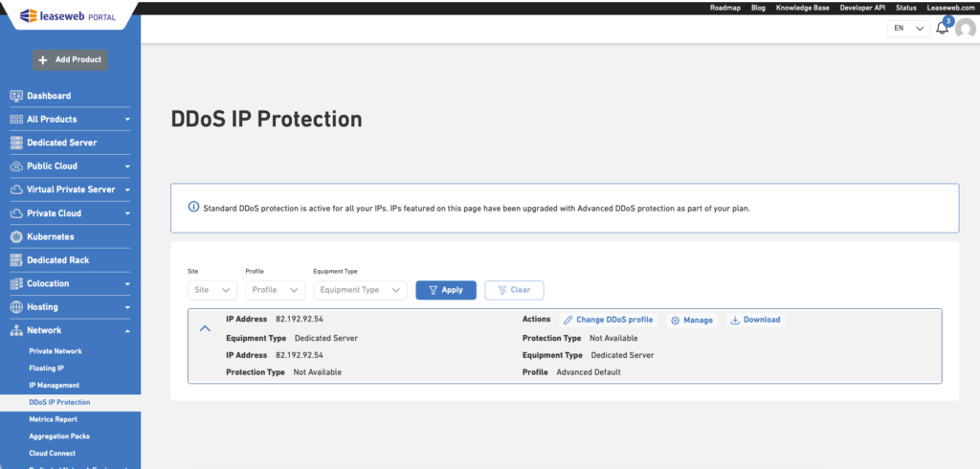Click Change DDoS profile action
The height and width of the screenshot is (469, 980).
[x=608, y=320]
